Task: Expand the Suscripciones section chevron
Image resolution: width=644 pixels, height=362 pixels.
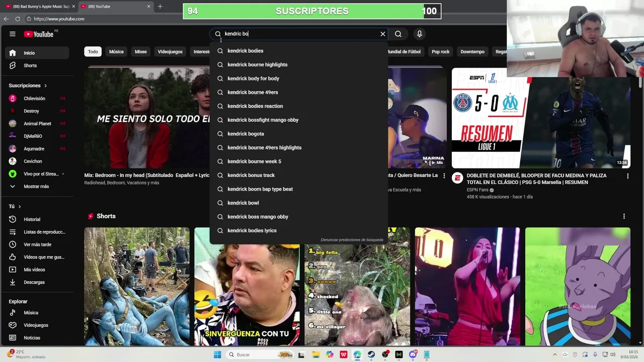Action: click(45, 85)
